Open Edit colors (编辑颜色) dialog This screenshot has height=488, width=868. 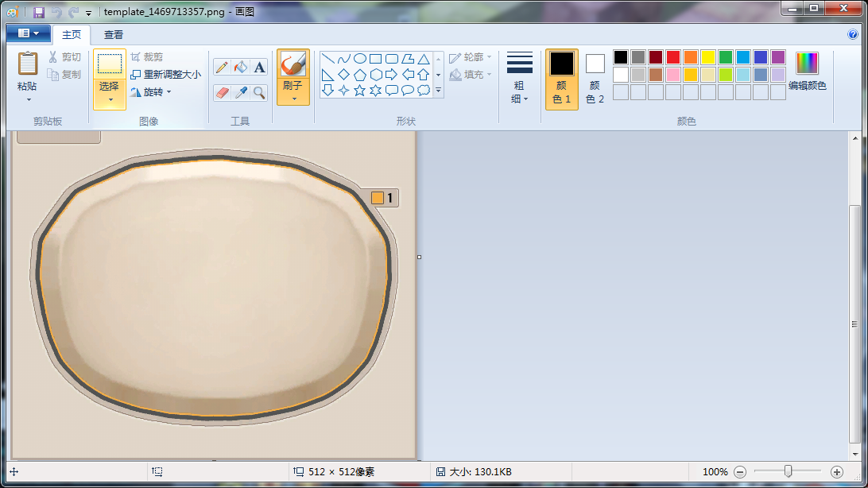point(807,72)
